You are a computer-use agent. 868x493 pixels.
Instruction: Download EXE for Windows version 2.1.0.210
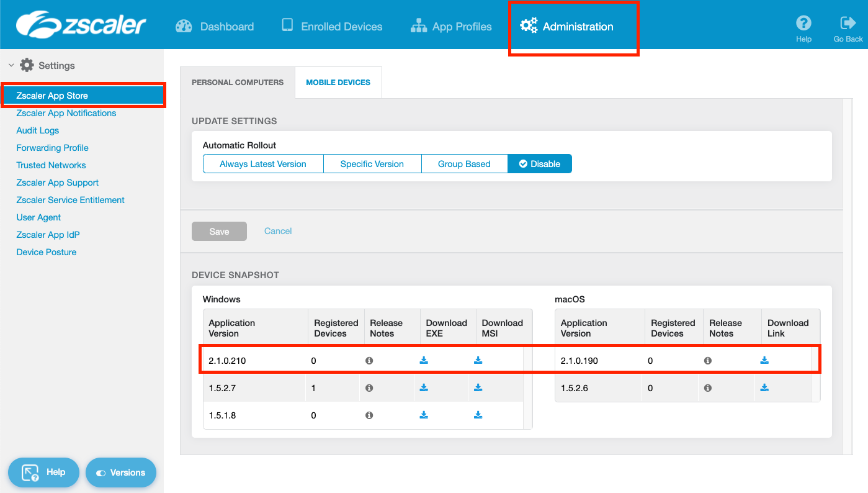coord(424,360)
